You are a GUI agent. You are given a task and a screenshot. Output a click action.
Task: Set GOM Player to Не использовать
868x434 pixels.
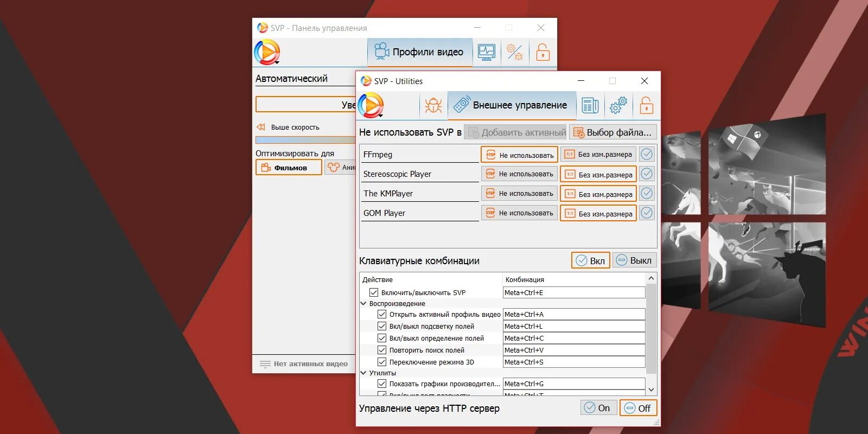coord(519,213)
